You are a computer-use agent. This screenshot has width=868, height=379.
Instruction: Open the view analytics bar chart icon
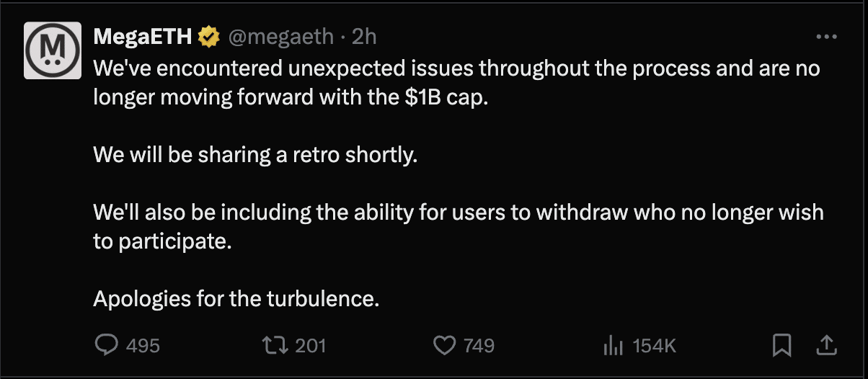click(612, 346)
